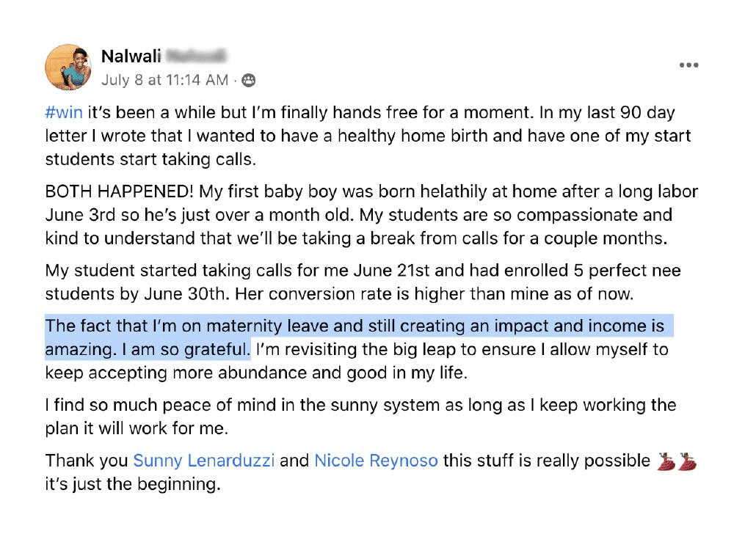This screenshot has height=556, width=756.
Task: Open Sunny Lenarduzzi's tagged profile
Action: point(204,461)
